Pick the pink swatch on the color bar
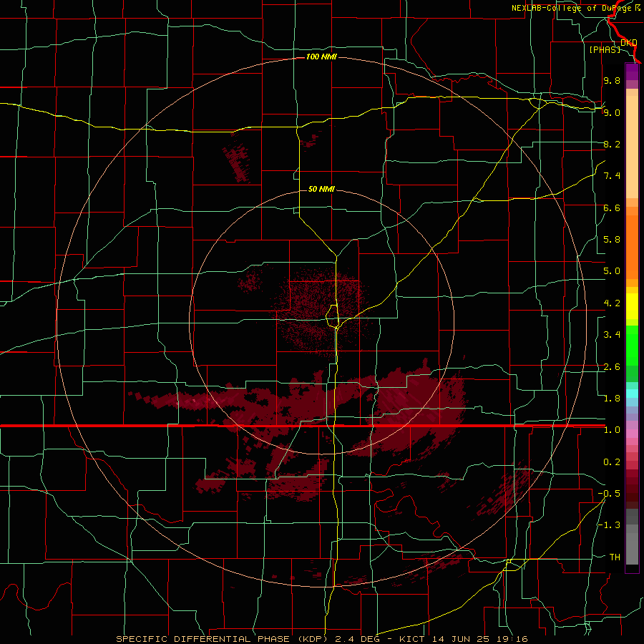 [632, 434]
